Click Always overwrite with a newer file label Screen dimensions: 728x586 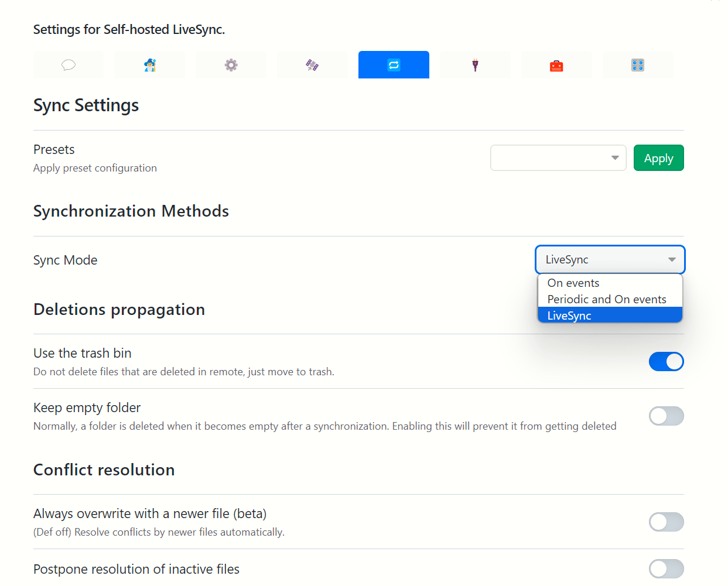pyautogui.click(x=150, y=513)
